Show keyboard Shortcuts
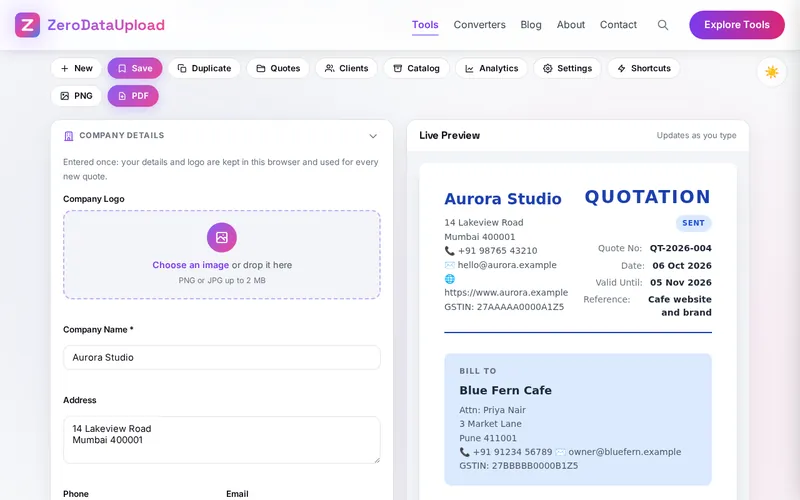 tap(644, 68)
